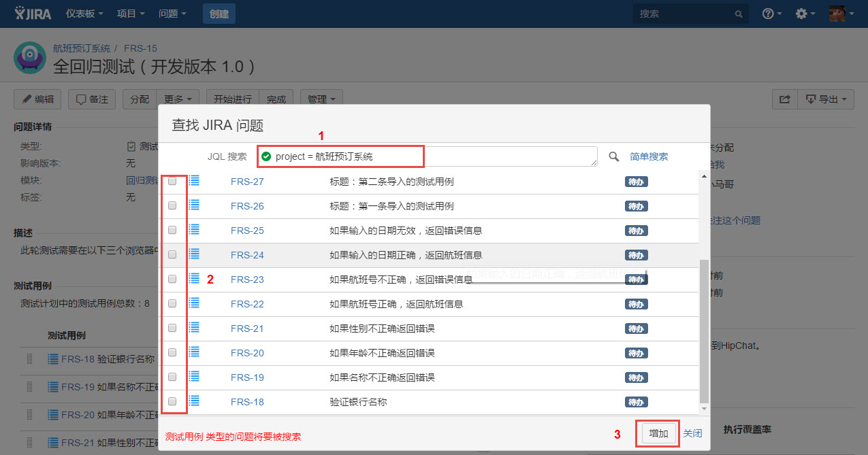Viewport: 868px width, 455px height.
Task: Check the box for FRS-27
Action: coord(172,182)
